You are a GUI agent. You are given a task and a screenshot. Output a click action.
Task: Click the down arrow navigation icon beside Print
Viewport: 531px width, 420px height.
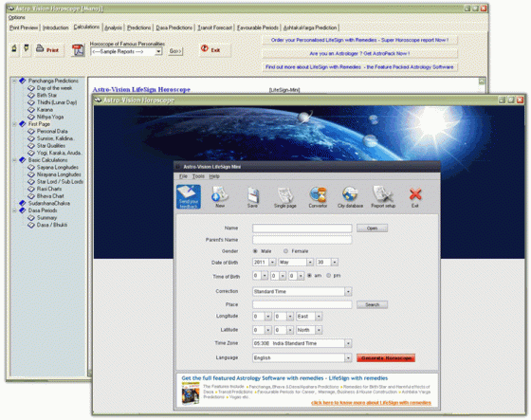[27, 48]
